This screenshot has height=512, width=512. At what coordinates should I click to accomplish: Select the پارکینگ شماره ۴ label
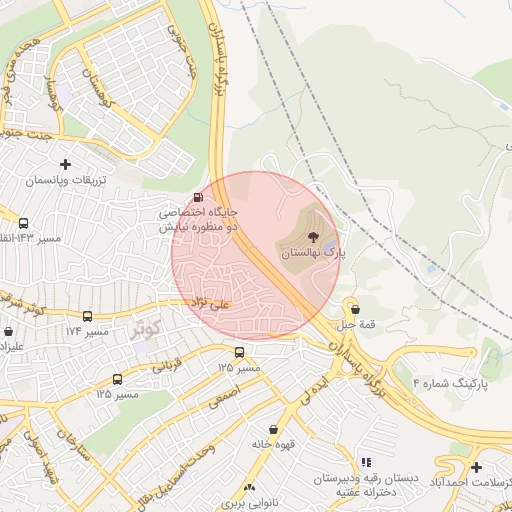451,384
